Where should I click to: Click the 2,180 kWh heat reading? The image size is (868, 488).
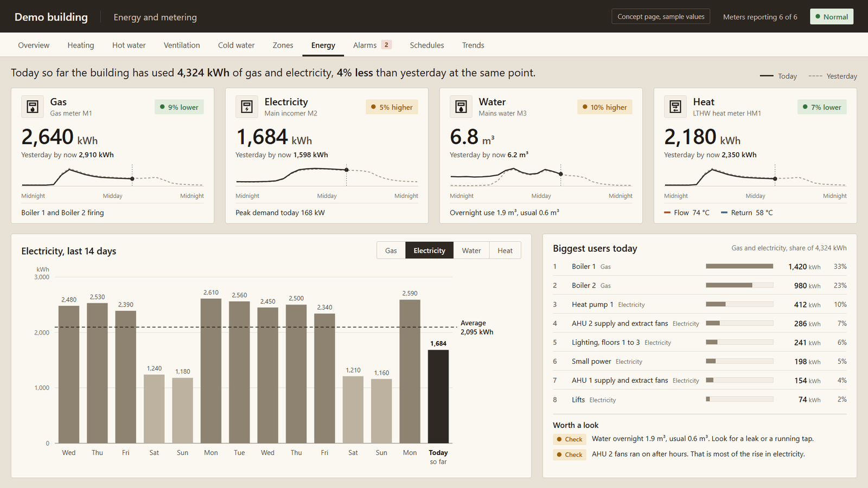click(x=702, y=137)
